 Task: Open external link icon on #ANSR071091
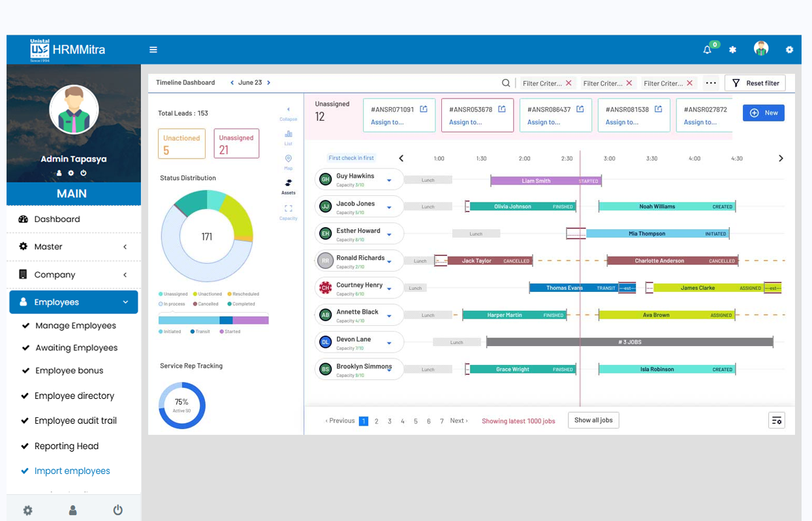point(424,109)
